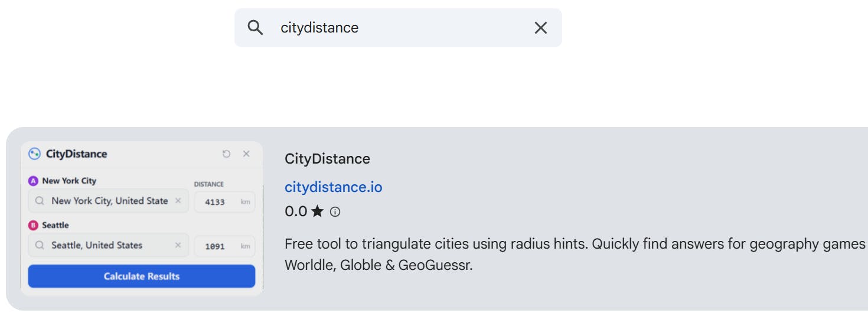Click the rating info icon
868x326 pixels.
(x=335, y=211)
